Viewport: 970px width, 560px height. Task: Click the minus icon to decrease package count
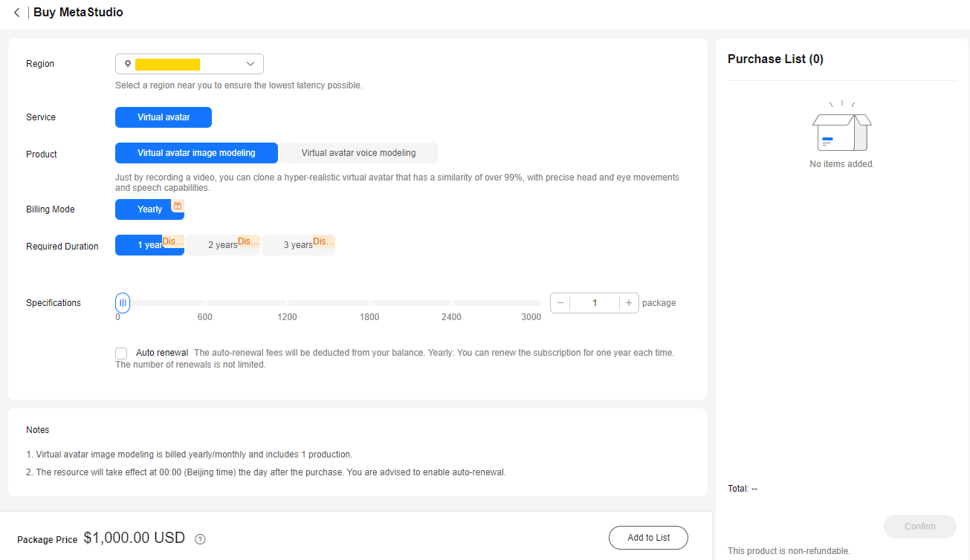click(x=560, y=303)
